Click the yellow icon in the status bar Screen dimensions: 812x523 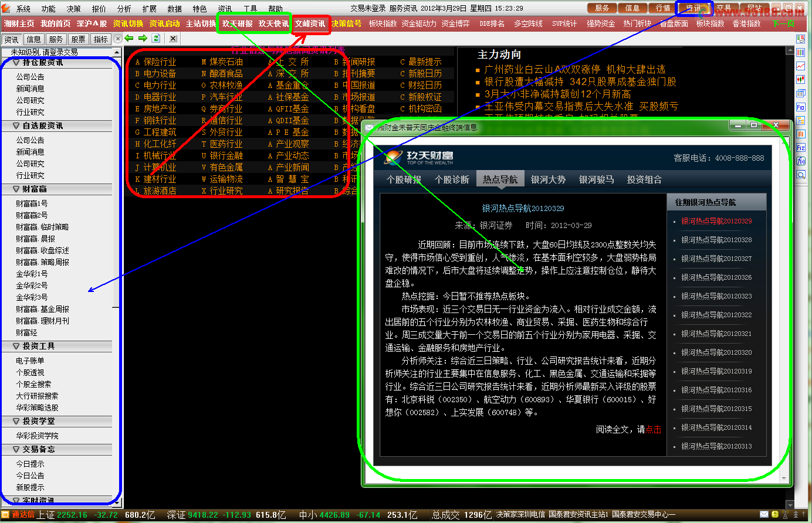775,515
